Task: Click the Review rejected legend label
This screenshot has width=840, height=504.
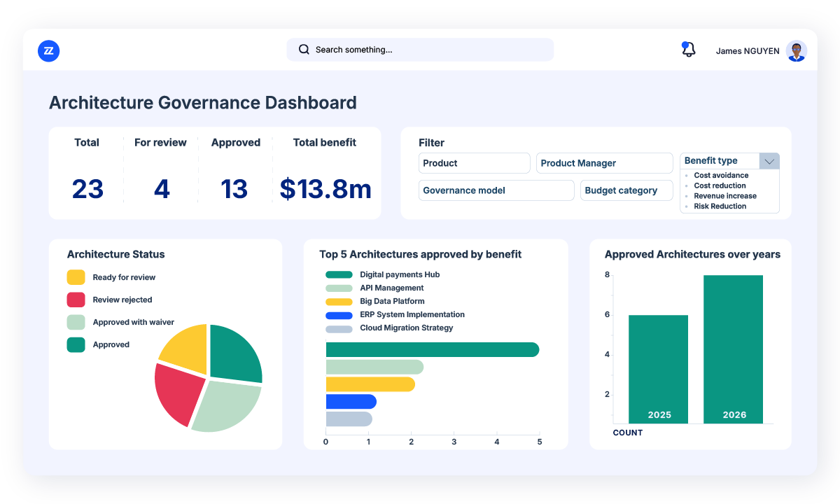Action: coord(122,300)
